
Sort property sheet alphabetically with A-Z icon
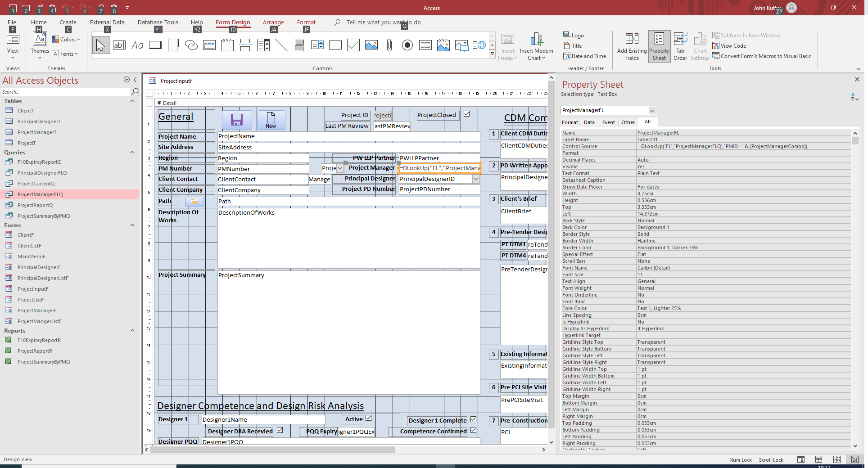coord(854,97)
